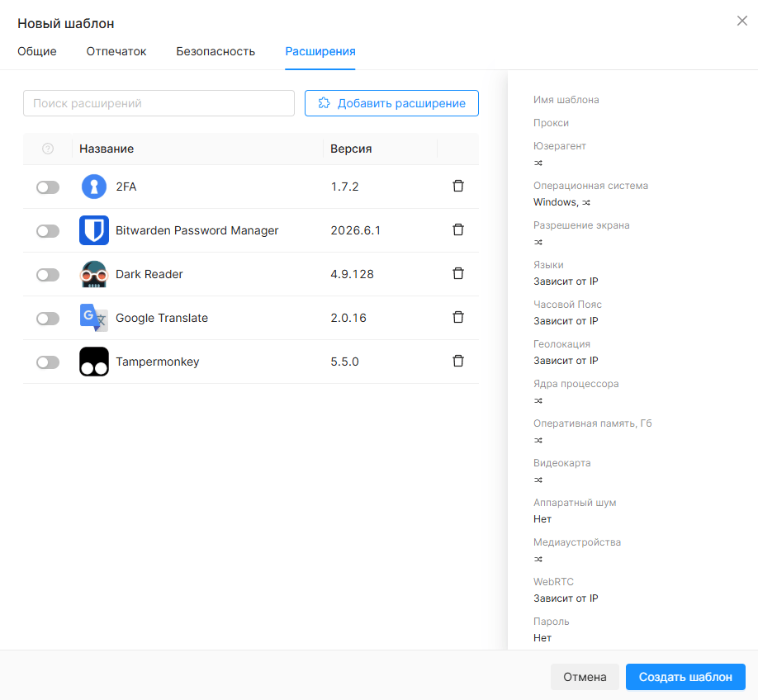Click the shuffle icon under Видеокарта
758x700 pixels.
click(x=538, y=480)
